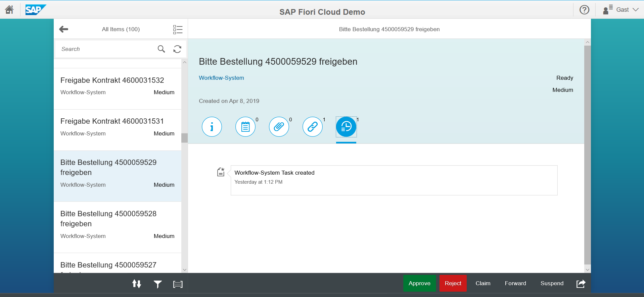Click 'Ready' status text
Image resolution: width=644 pixels, height=297 pixels.
(565, 78)
